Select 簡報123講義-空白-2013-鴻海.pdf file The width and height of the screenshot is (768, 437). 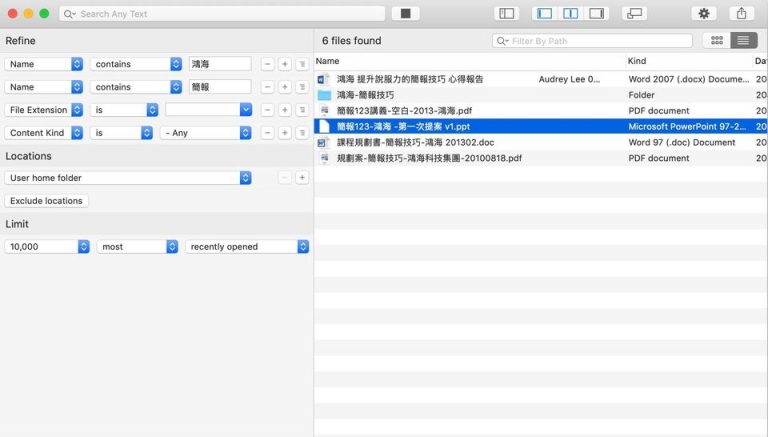(405, 111)
